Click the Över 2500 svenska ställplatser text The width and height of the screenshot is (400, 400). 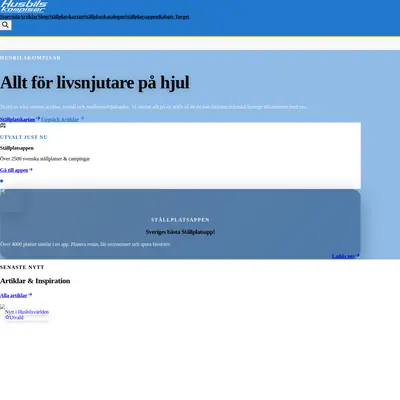pos(45,159)
